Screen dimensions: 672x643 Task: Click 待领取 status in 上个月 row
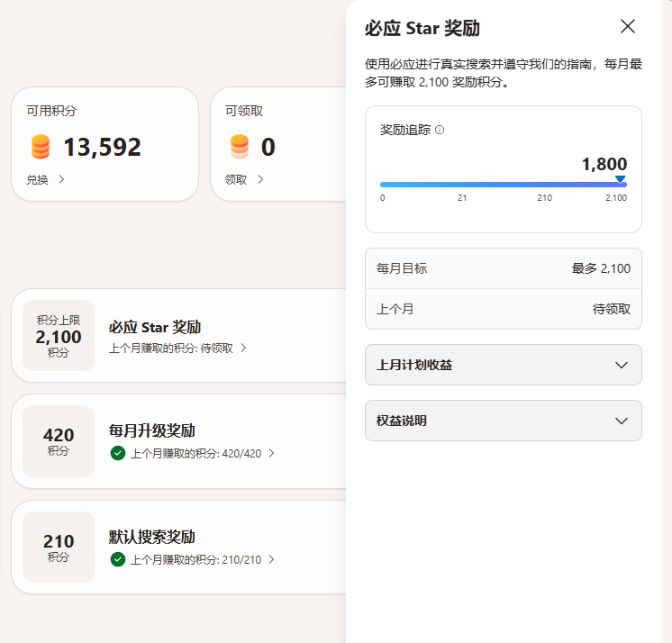coord(611,309)
